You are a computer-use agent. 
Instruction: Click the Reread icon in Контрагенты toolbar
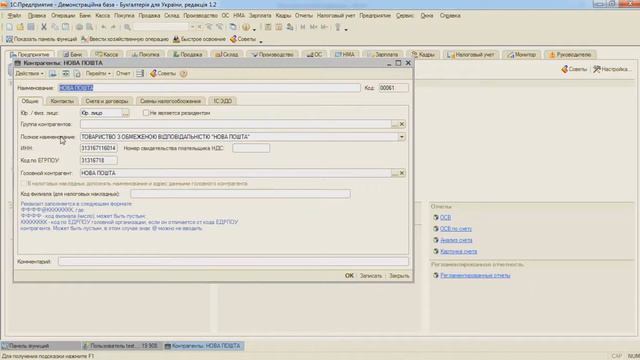(x=65, y=73)
